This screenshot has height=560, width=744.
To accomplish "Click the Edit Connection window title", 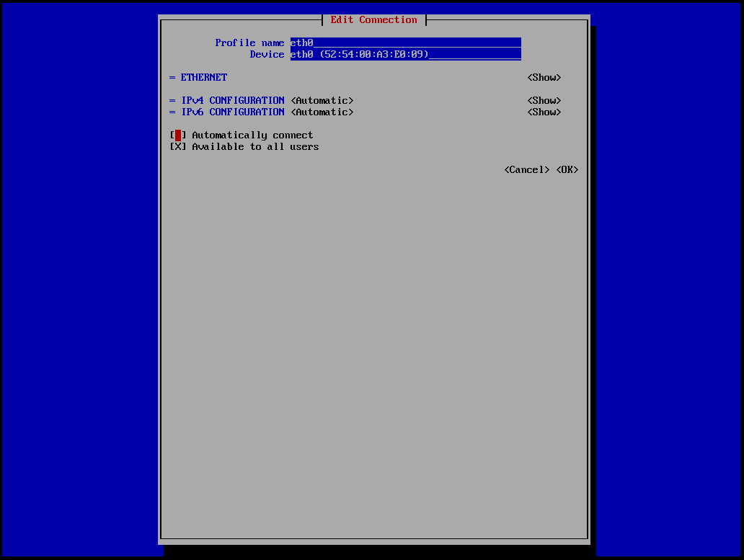I will point(373,19).
